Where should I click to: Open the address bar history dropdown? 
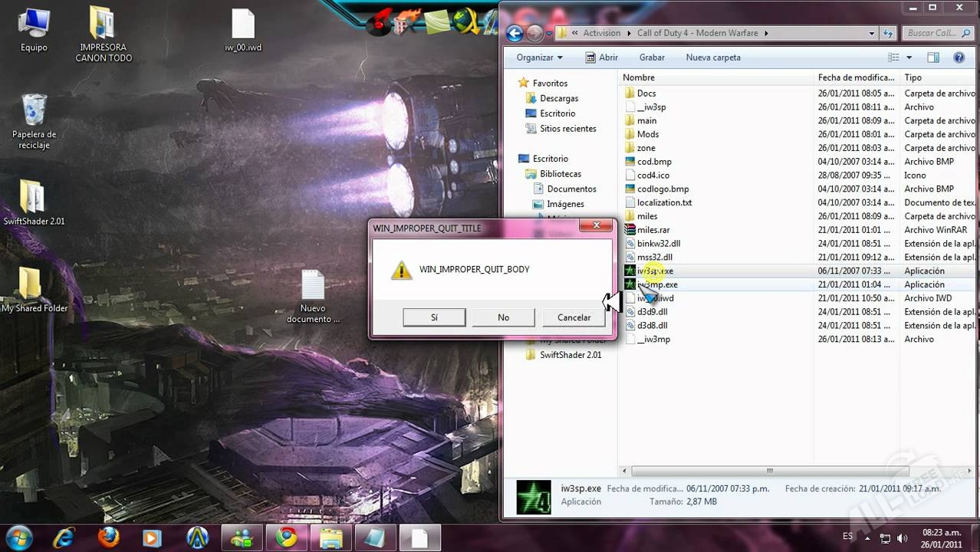point(872,34)
